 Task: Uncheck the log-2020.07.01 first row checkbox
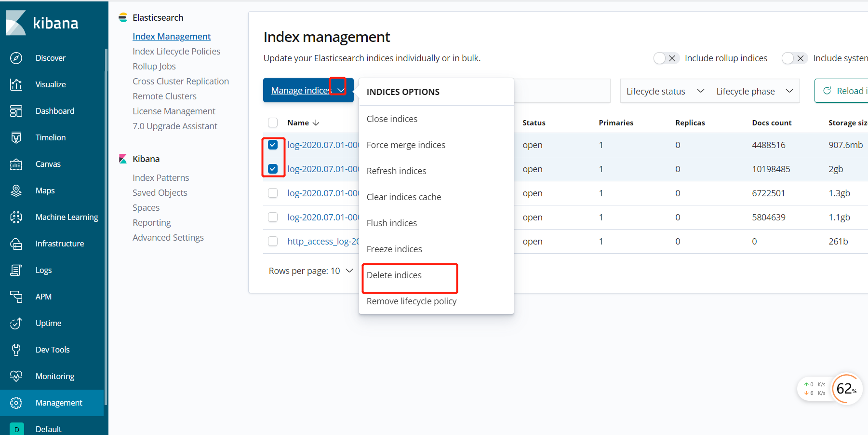click(273, 144)
